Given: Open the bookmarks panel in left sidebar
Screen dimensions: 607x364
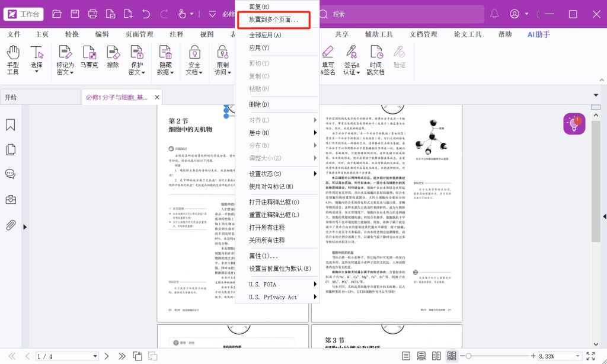Looking at the screenshot, I should point(11,124).
